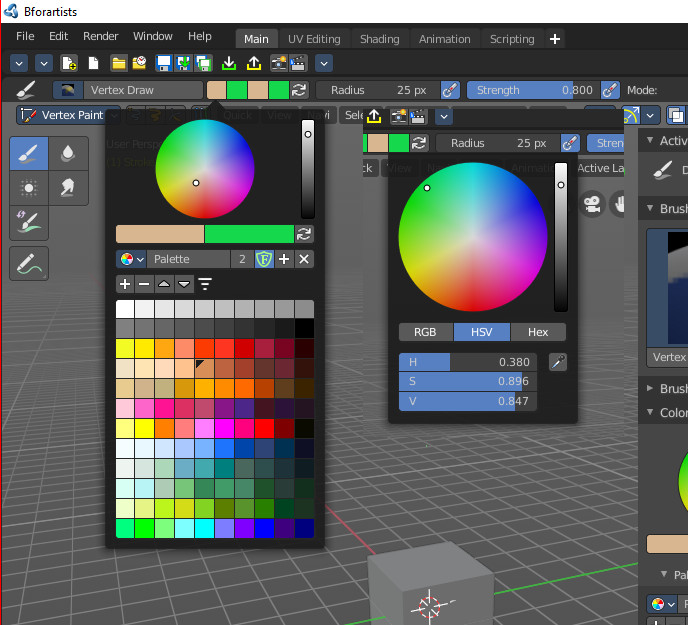Select the Draw brush tool in left toolbar
Viewport: 688px width, 625px height.
click(29, 153)
